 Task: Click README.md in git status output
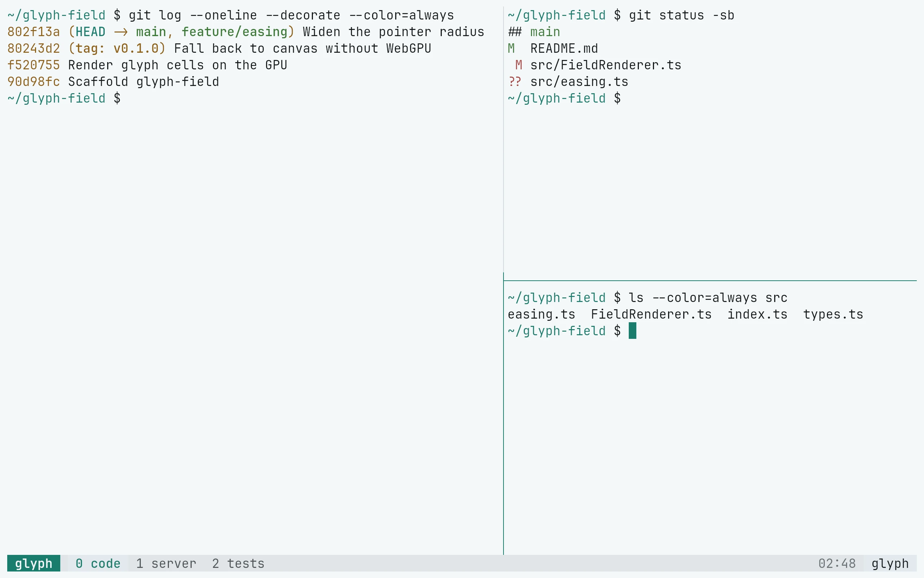[564, 48]
